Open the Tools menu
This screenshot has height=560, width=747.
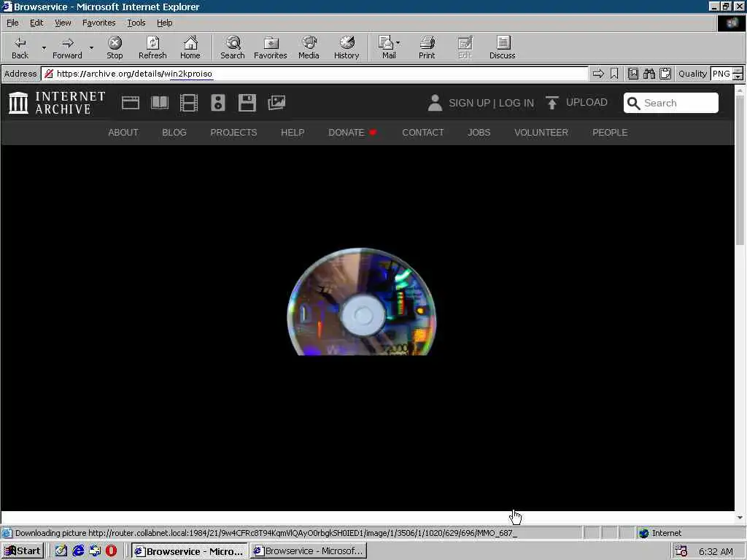136,23
